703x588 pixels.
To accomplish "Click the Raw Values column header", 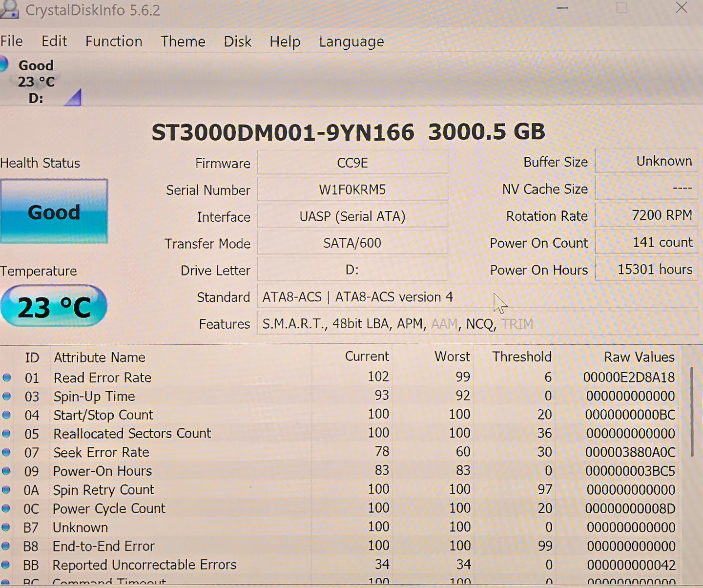I will coord(639,357).
